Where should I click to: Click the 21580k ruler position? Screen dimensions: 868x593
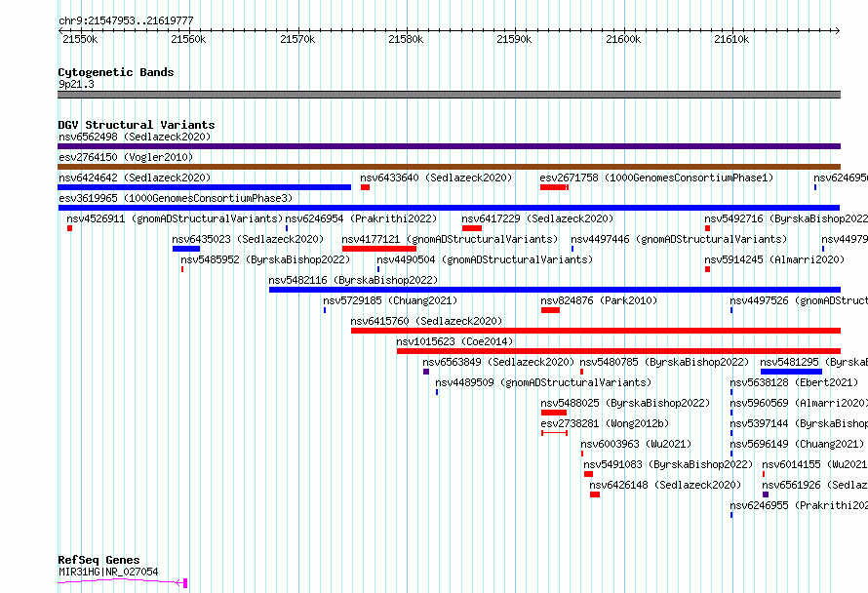tap(406, 39)
